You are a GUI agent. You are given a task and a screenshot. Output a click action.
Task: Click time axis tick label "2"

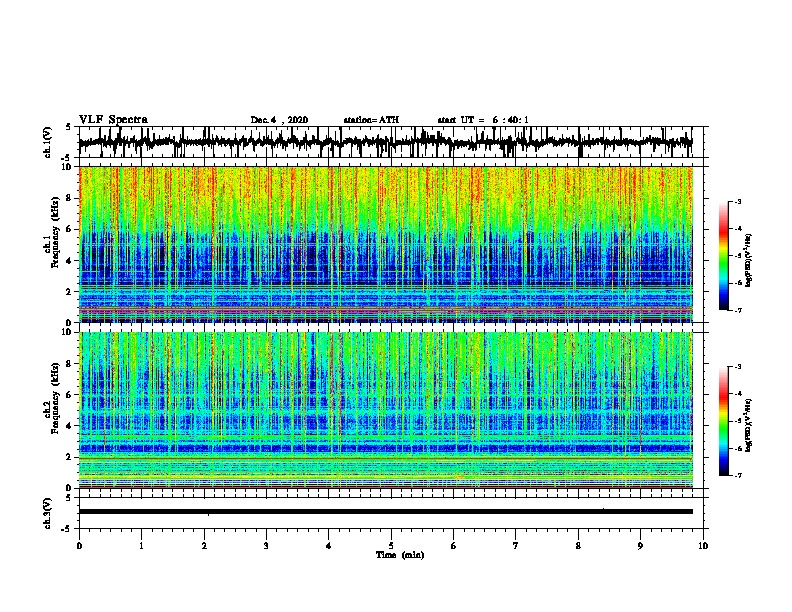pos(204,546)
